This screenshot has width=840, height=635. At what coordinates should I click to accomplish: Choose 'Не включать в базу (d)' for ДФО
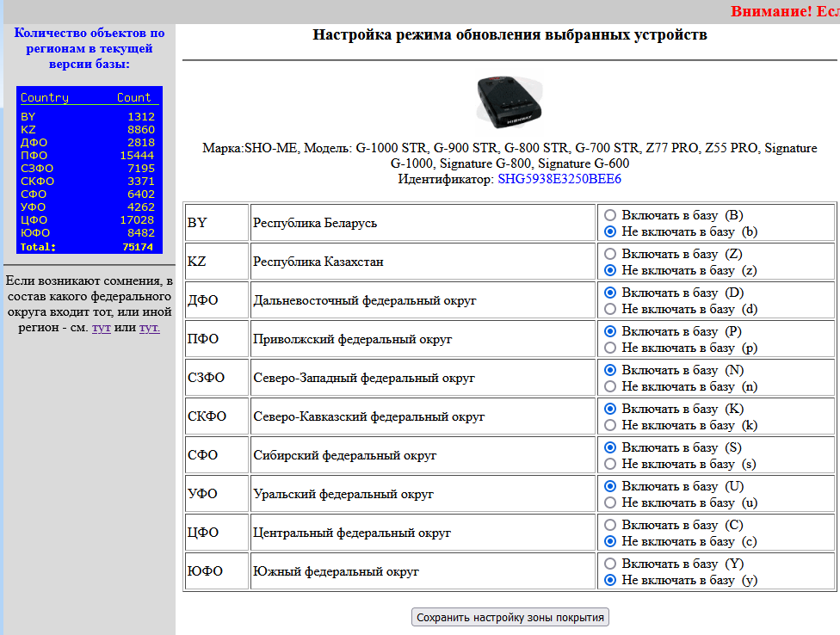610,309
